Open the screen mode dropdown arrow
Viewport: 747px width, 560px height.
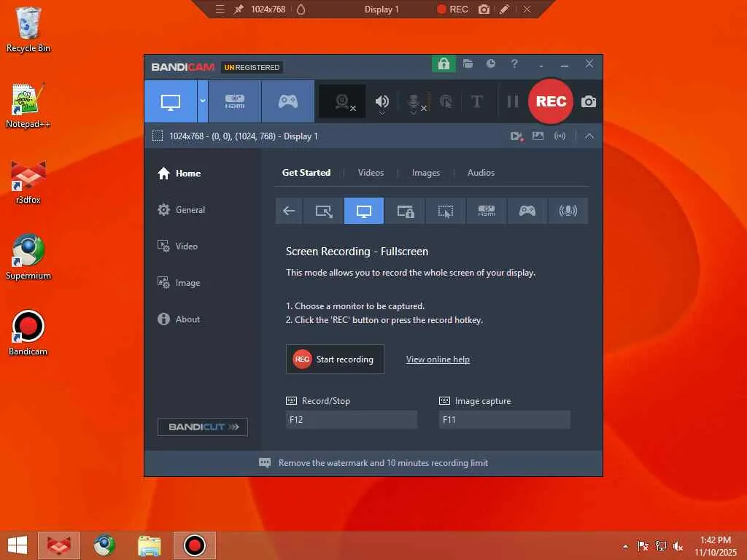203,101
